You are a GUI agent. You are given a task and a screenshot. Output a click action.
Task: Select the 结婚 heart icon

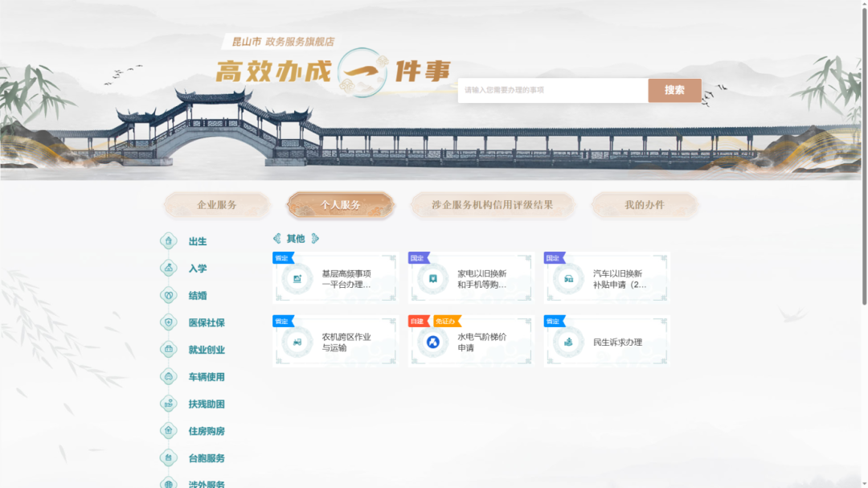169,295
